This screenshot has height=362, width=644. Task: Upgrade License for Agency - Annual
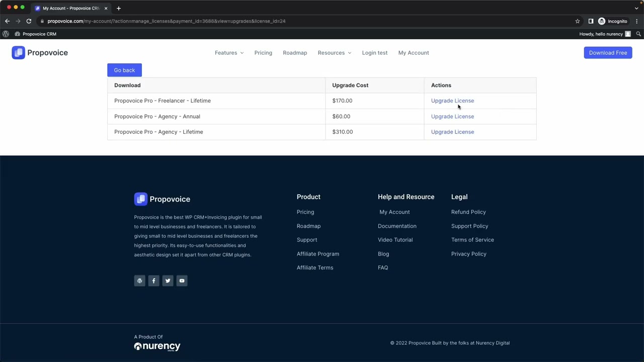pyautogui.click(x=452, y=116)
